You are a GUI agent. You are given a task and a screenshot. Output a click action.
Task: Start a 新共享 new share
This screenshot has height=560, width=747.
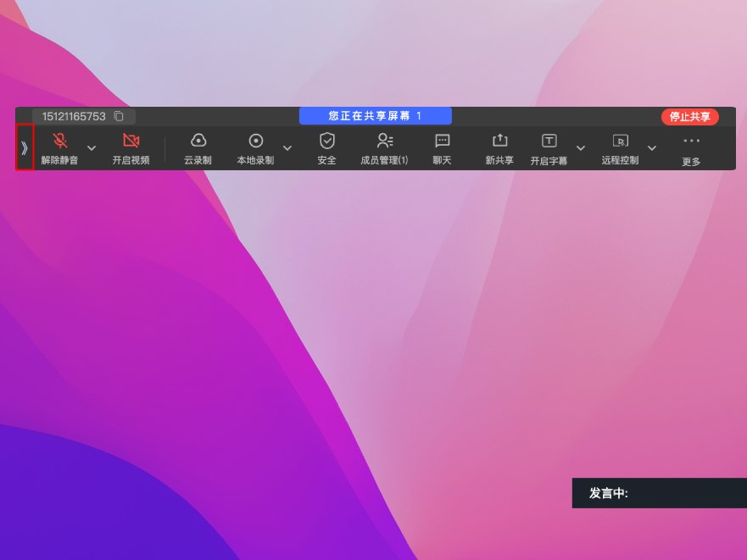(499, 148)
